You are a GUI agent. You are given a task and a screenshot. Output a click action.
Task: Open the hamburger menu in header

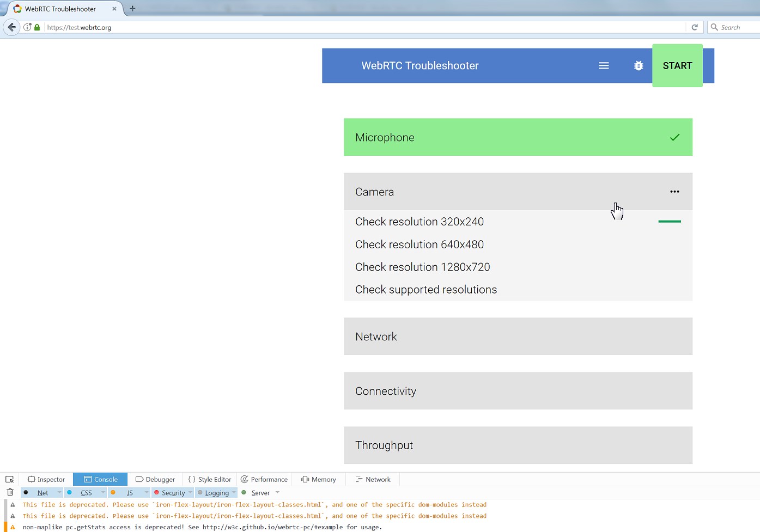[604, 66]
